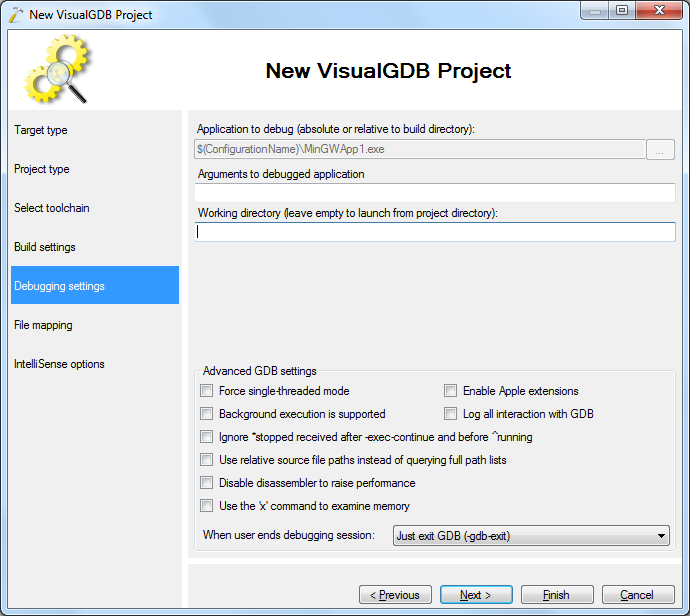Focus the arguments to debugged application field
Viewport: 690px width, 616px height.
tap(435, 193)
